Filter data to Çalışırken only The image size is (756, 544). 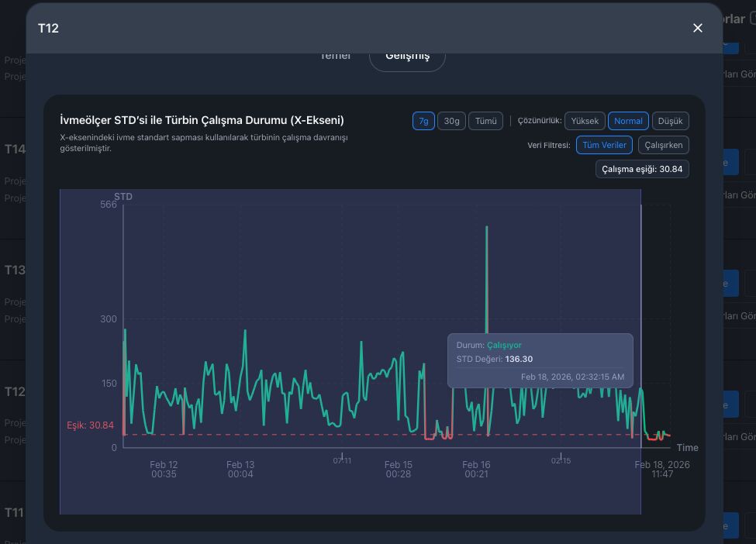[664, 145]
